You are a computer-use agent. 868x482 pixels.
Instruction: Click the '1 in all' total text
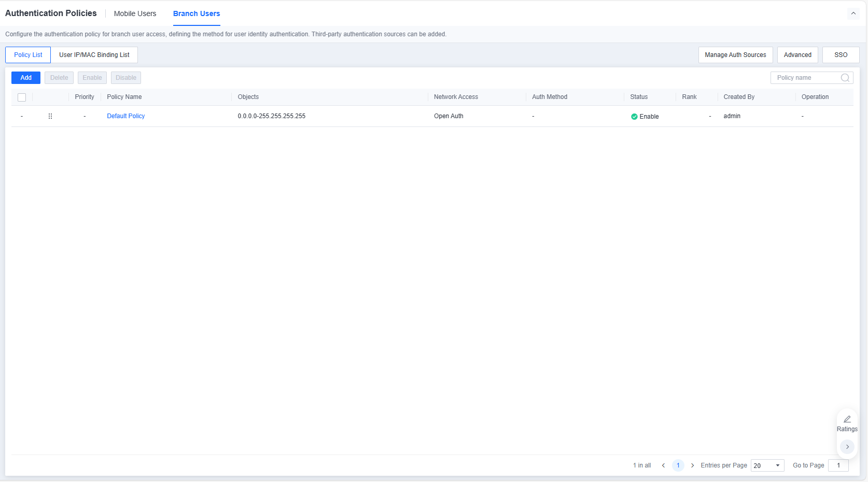[x=642, y=465]
